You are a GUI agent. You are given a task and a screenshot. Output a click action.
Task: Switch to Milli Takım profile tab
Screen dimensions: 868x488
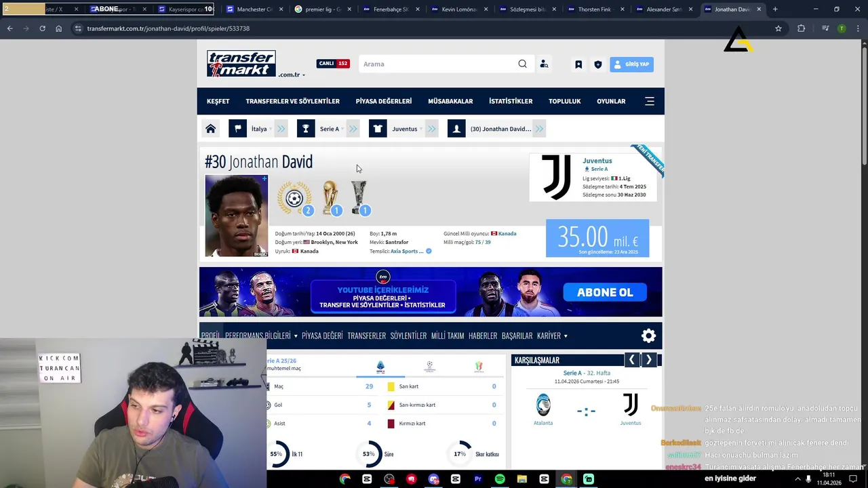[448, 335]
